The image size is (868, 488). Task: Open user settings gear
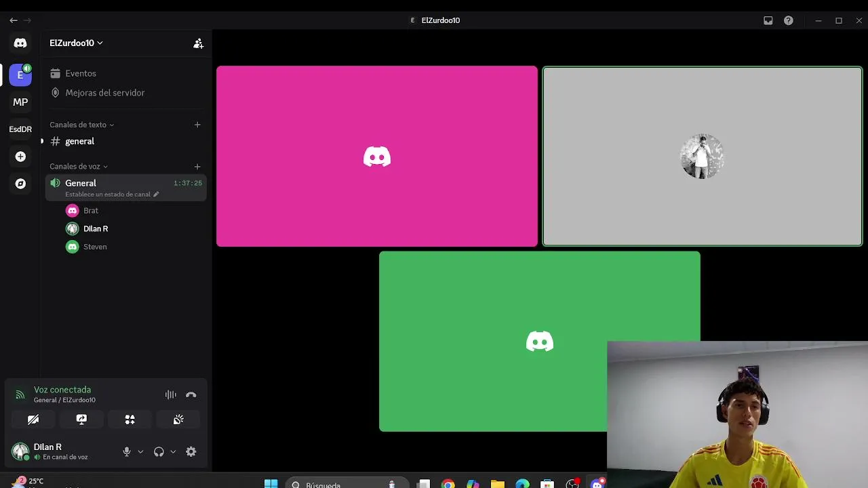(191, 451)
